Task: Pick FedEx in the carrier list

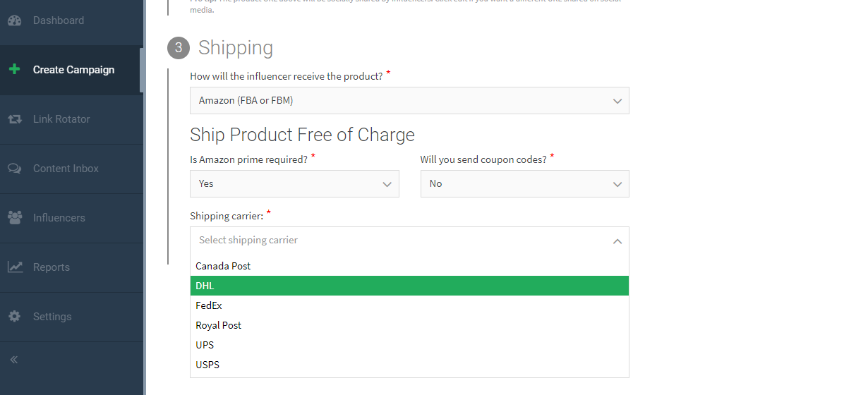Action: pos(209,305)
